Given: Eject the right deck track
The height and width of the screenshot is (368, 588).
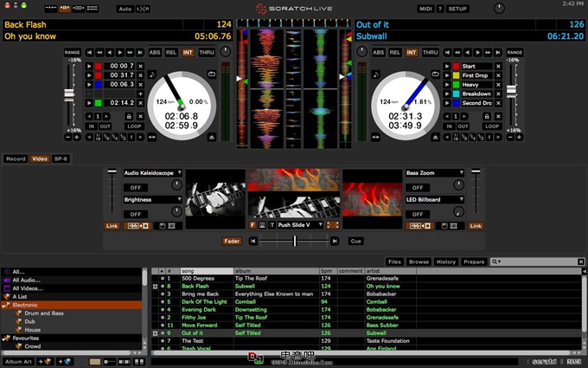Looking at the screenshot, I should pyautogui.click(x=435, y=138).
